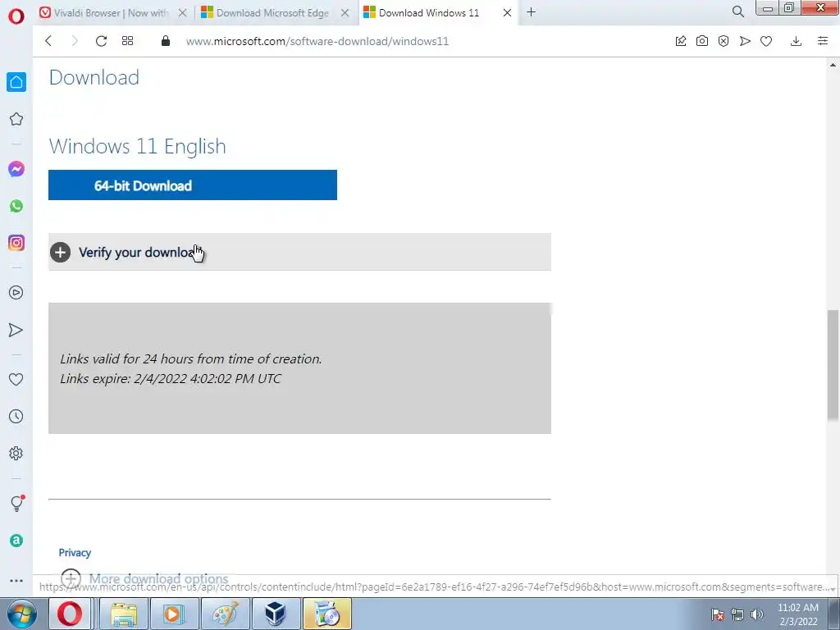
Task: Open the Windows Start menu
Action: click(x=21, y=614)
